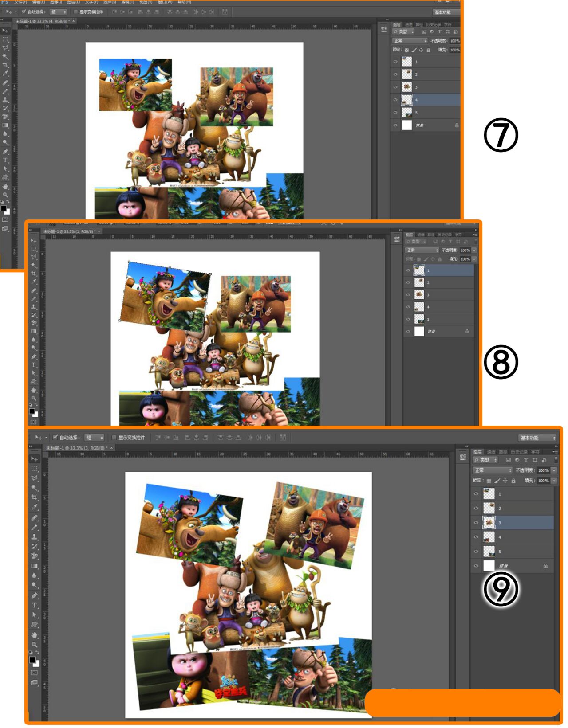Uncheck 自动选择 checkbox in bottom window options bar

click(55, 438)
